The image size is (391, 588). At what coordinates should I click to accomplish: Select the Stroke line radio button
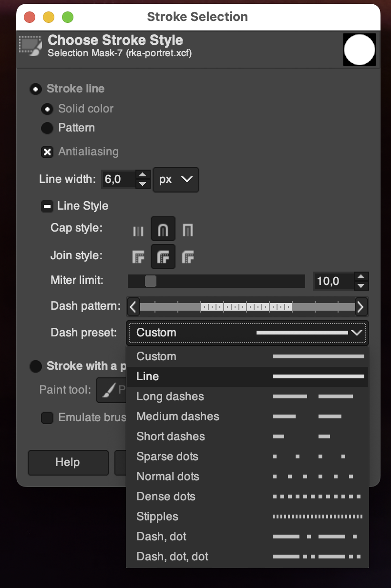coord(35,89)
